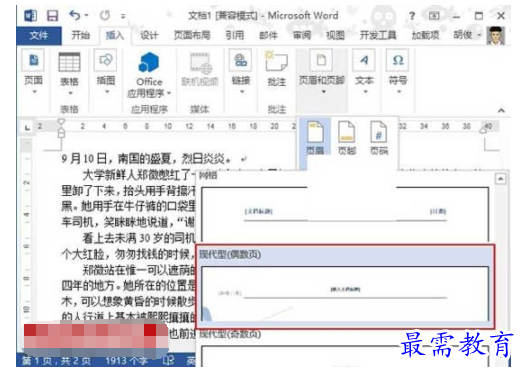
Task: Expand the 文本 dropdown arrow
Action: 365,92
